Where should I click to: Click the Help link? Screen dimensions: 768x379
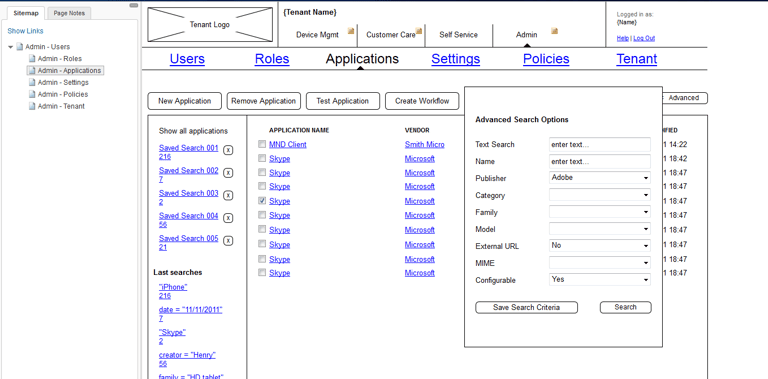[x=623, y=38]
